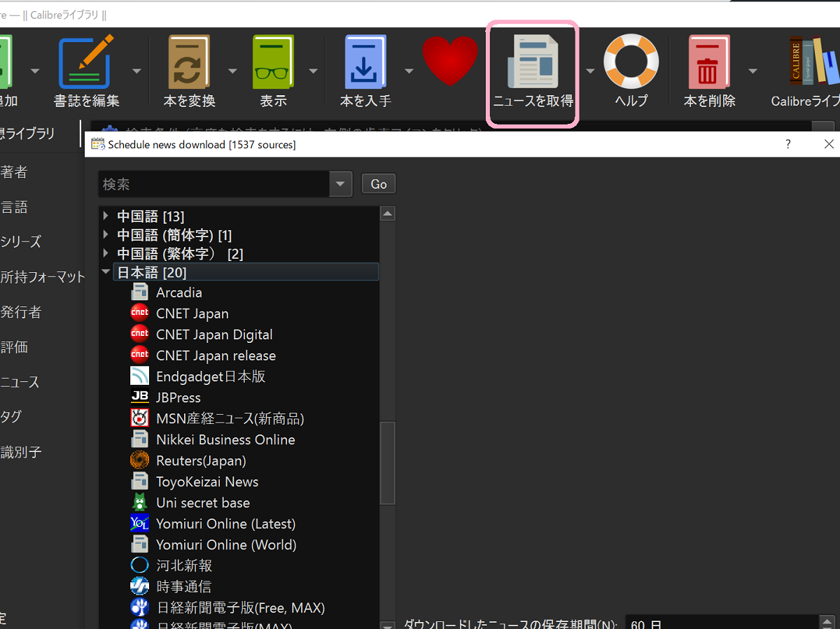This screenshot has width=840, height=629.
Task: Select Yomiuri Online (Latest) source
Action: pyautogui.click(x=226, y=523)
